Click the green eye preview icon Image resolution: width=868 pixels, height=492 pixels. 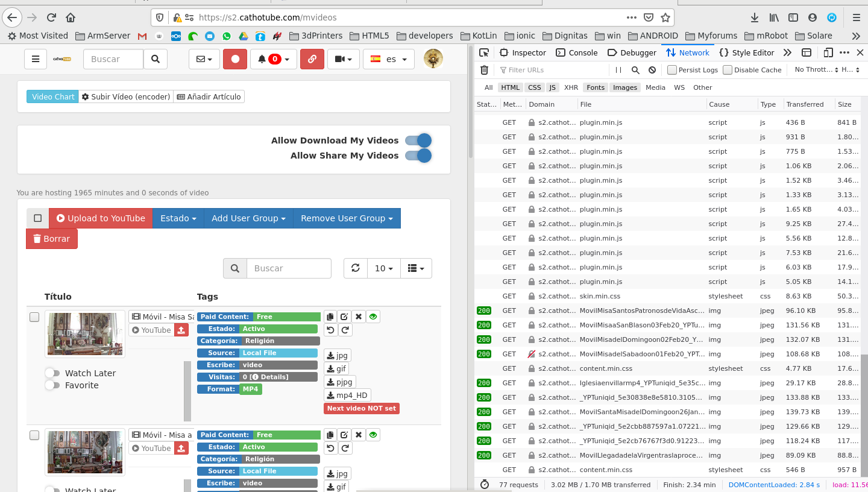click(x=373, y=316)
